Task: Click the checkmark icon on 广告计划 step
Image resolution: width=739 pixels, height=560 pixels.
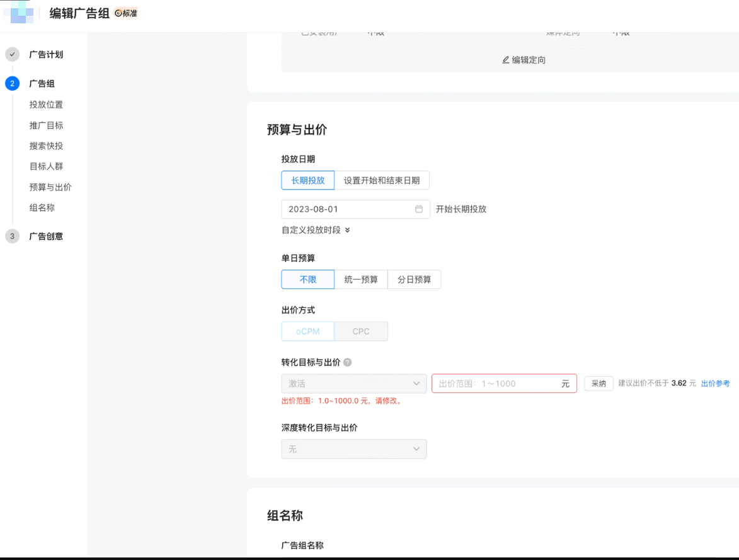Action: 11,54
